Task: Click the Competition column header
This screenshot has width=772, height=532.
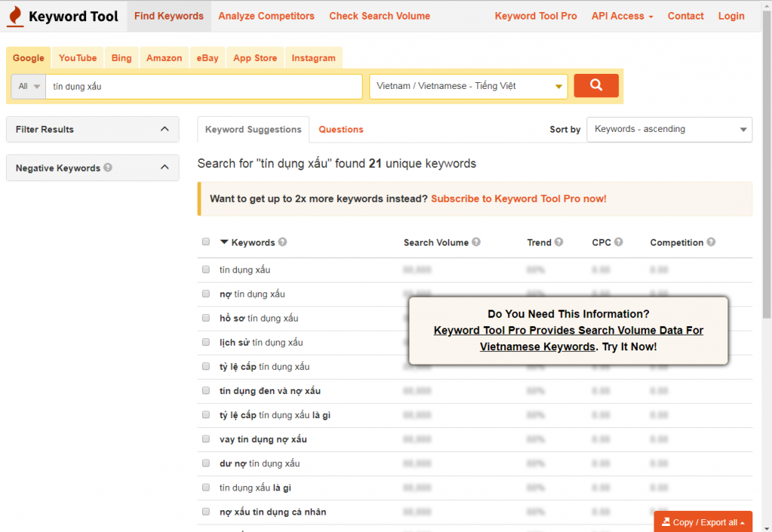Action: pos(676,242)
